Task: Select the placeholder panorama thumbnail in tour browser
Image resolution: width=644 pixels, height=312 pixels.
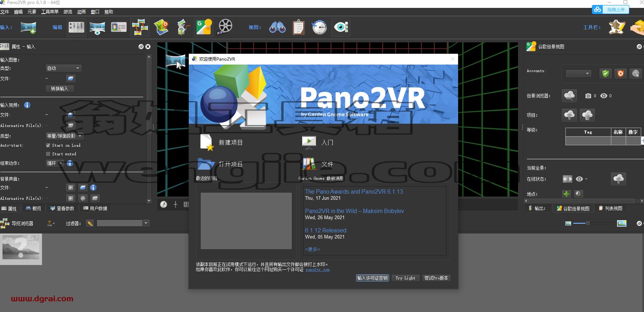Action: [x=21, y=249]
